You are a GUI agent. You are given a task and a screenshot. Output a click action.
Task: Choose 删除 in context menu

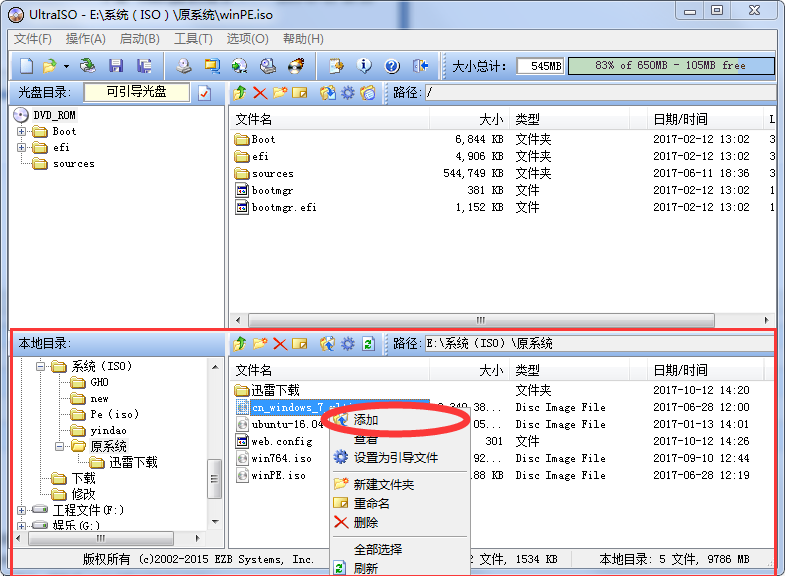(400, 522)
